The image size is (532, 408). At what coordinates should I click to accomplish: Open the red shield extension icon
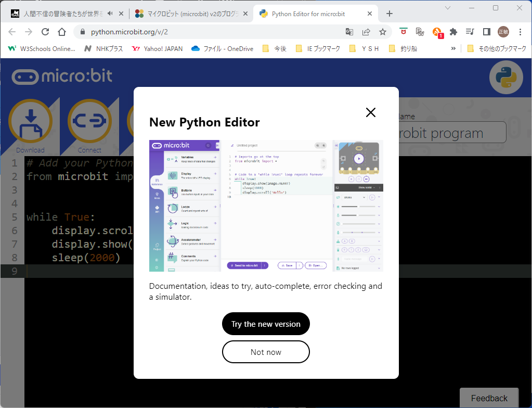(403, 31)
